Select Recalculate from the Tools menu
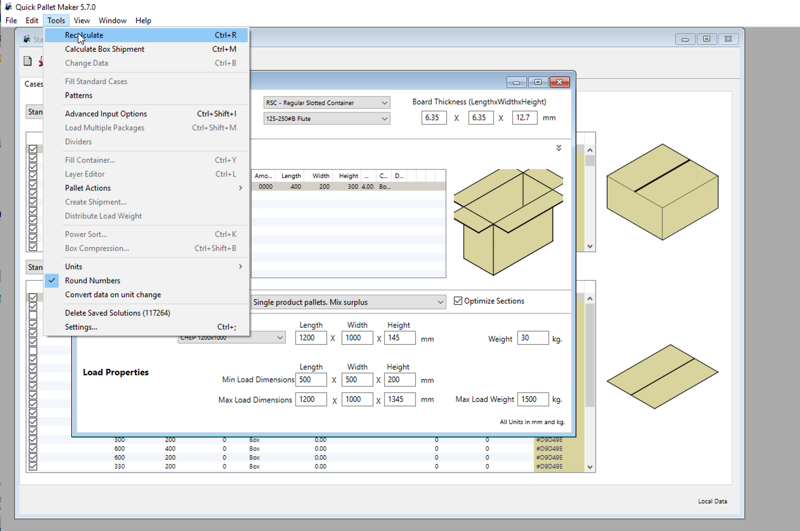 coord(84,35)
